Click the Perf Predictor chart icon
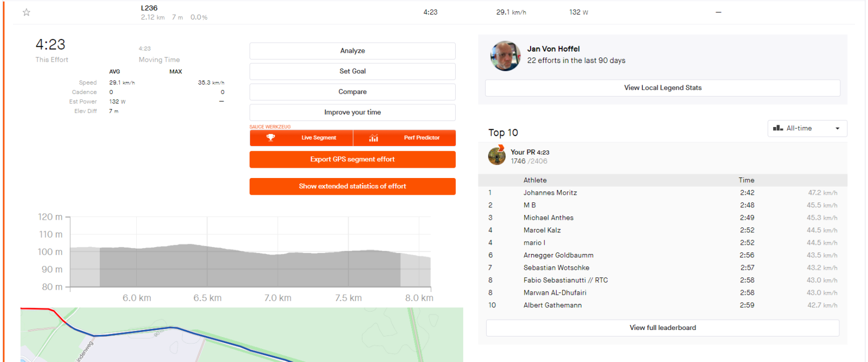This screenshot has height=362, width=868. click(374, 138)
